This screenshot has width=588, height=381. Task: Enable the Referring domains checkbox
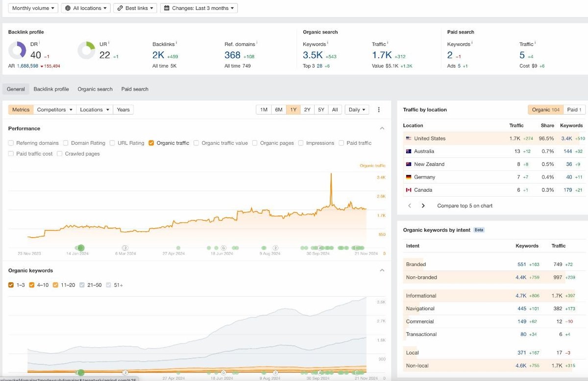point(11,143)
